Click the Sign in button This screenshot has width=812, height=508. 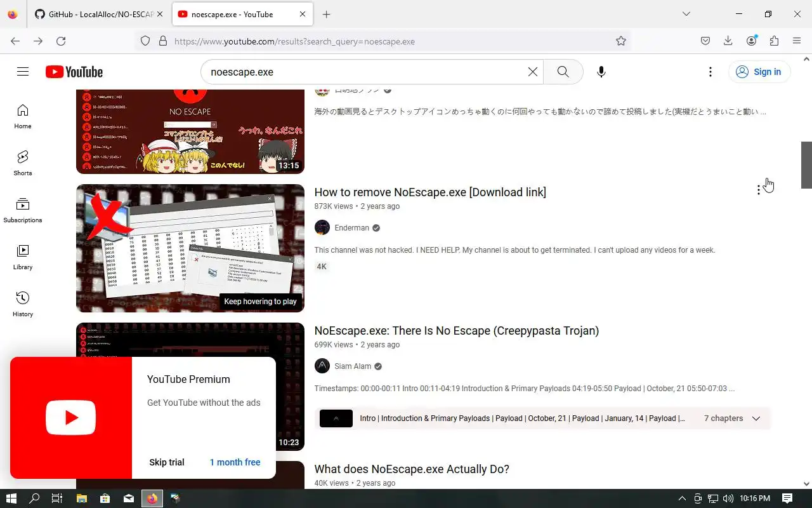click(759, 72)
